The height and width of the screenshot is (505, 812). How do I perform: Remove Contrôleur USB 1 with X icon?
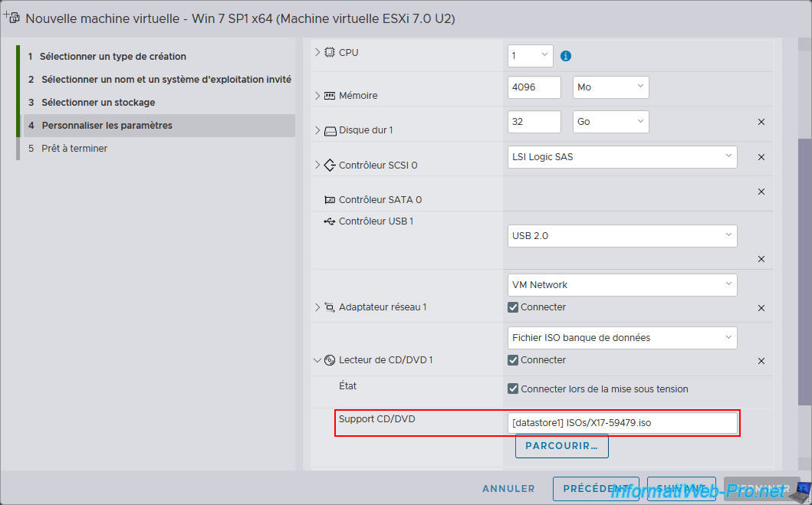coord(761,259)
